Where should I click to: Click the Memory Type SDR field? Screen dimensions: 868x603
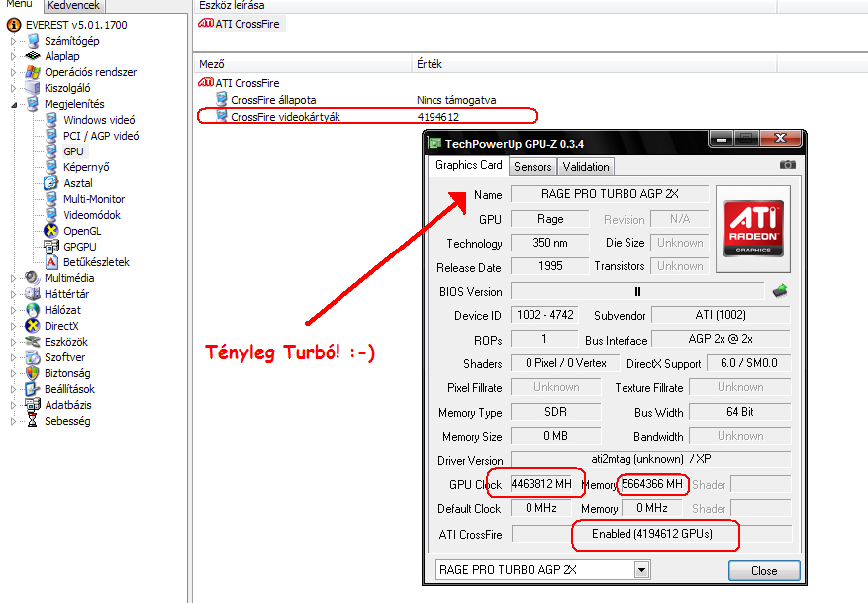pos(555,412)
